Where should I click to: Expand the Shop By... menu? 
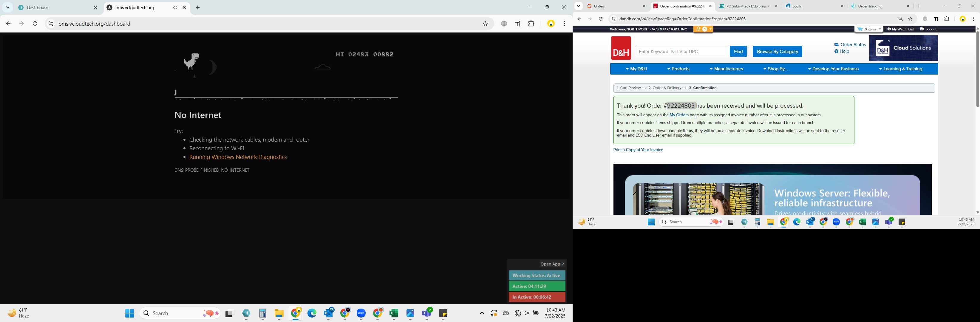(x=775, y=69)
